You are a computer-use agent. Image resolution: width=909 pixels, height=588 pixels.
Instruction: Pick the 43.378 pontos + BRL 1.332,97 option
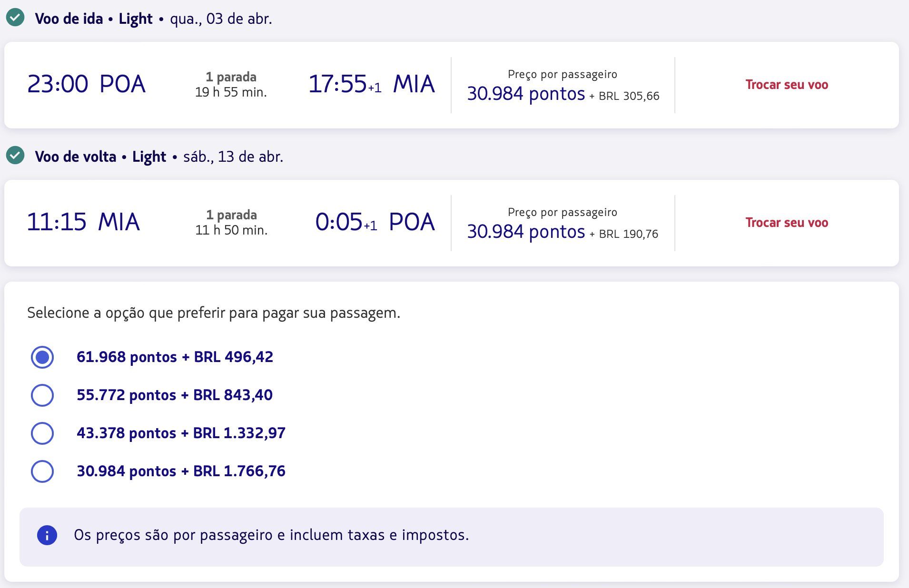tap(42, 433)
